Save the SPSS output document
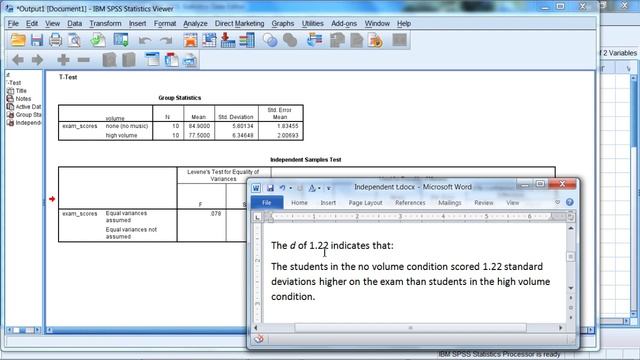This screenshot has width=640, height=360. click(37, 40)
